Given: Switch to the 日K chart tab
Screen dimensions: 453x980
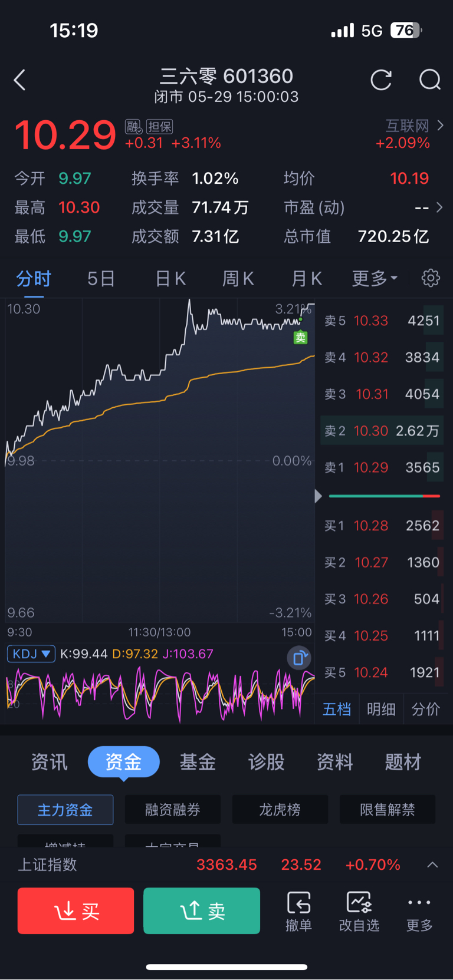Looking at the screenshot, I should click(170, 278).
